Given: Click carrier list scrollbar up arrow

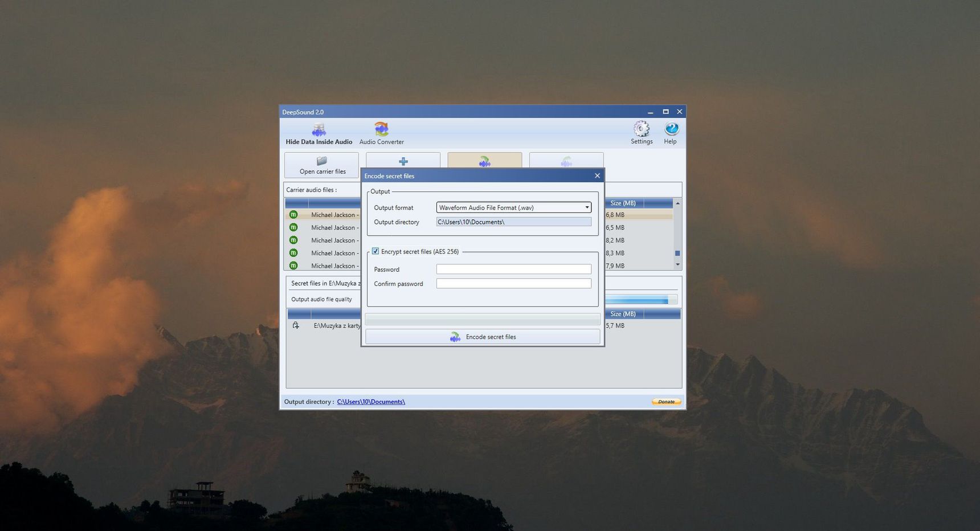Looking at the screenshot, I should [x=677, y=203].
